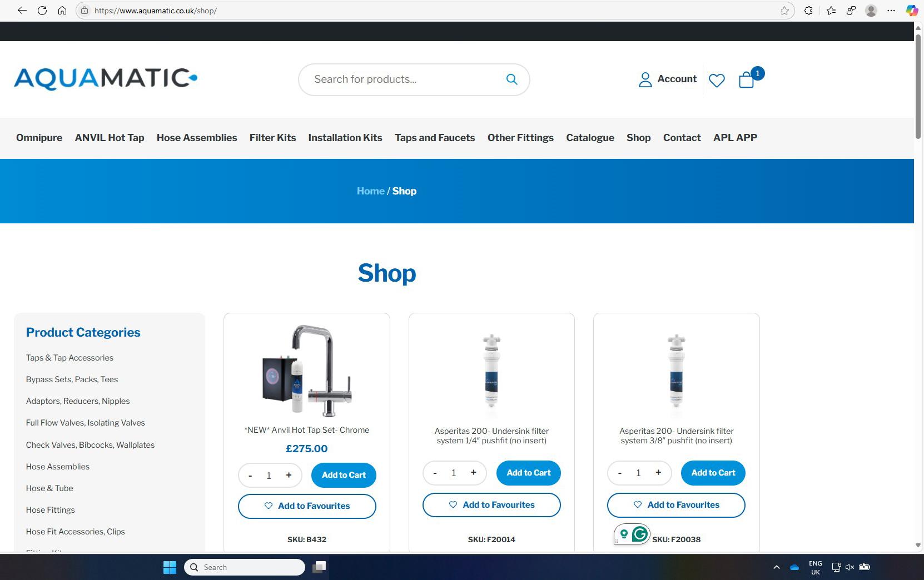
Task: Add Asperitas 3/8" filter to cart
Action: pyautogui.click(x=713, y=473)
